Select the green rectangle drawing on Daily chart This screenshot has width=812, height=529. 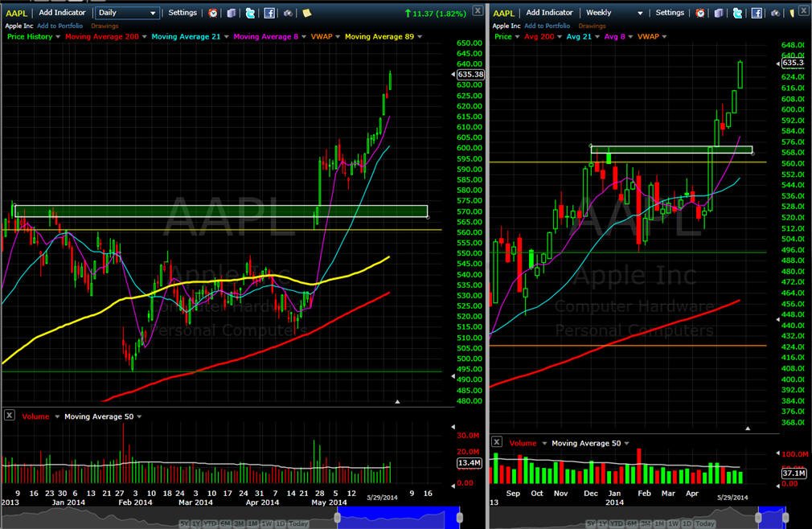(x=222, y=211)
